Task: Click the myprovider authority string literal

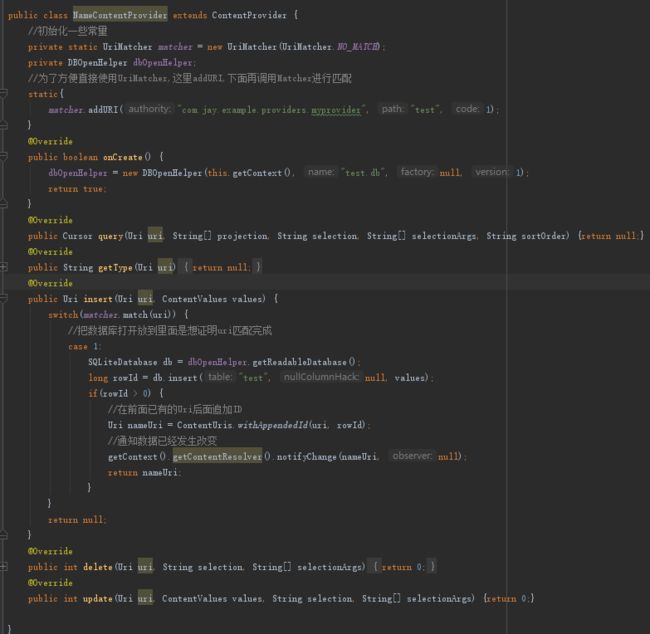Action: (x=272, y=110)
